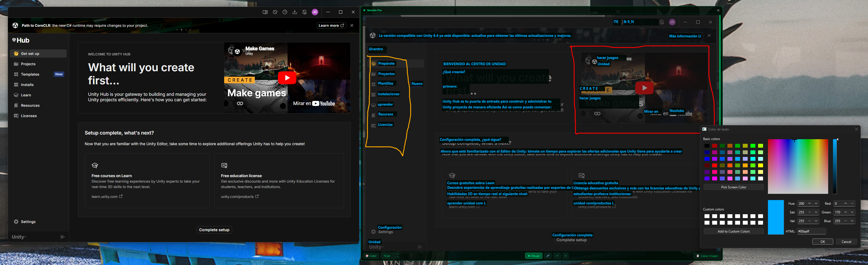Click the graduation cap icon on Learn card
Screen dimensions: 868x265
(95, 165)
